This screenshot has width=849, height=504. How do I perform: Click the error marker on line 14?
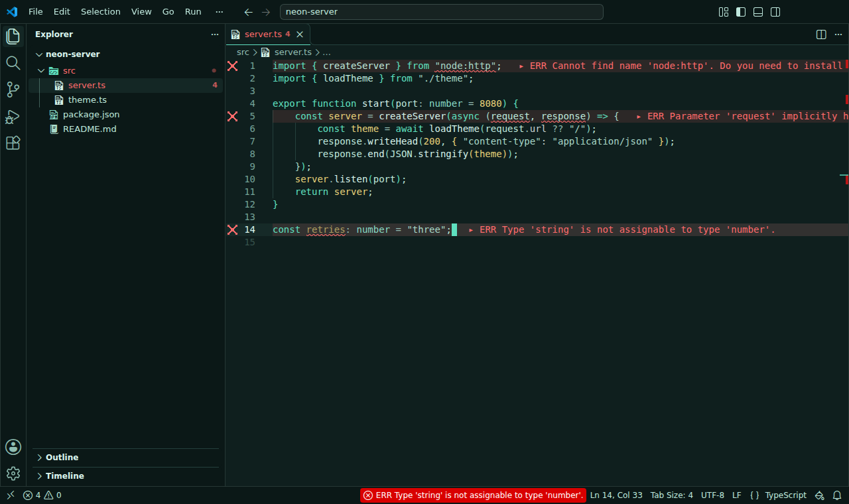point(232,229)
